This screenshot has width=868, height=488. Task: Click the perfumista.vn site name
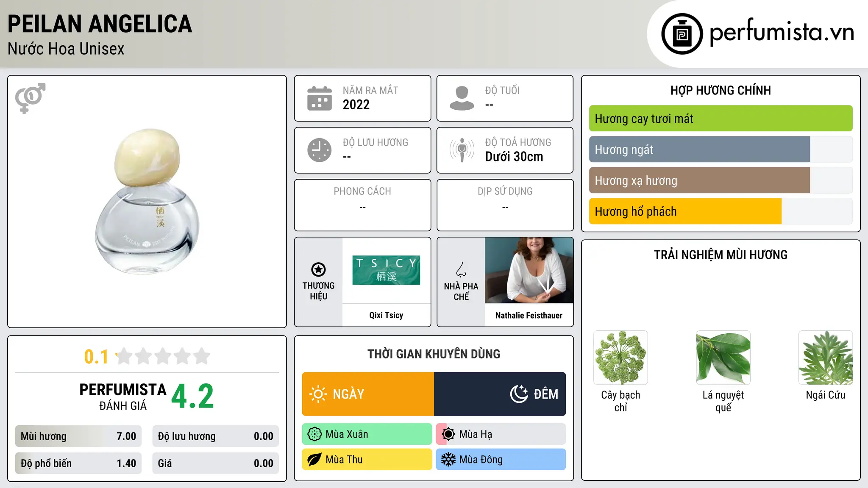pos(782,33)
